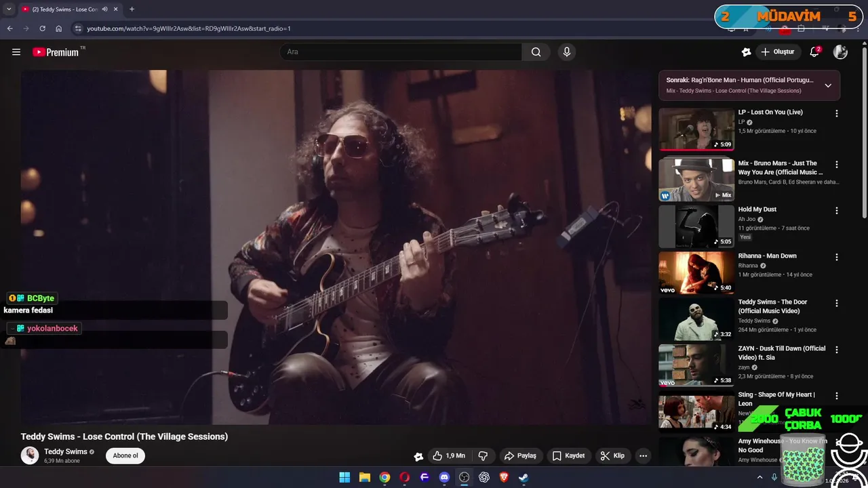The image size is (868, 488).
Task: Go back in browser history
Action: click(9, 28)
